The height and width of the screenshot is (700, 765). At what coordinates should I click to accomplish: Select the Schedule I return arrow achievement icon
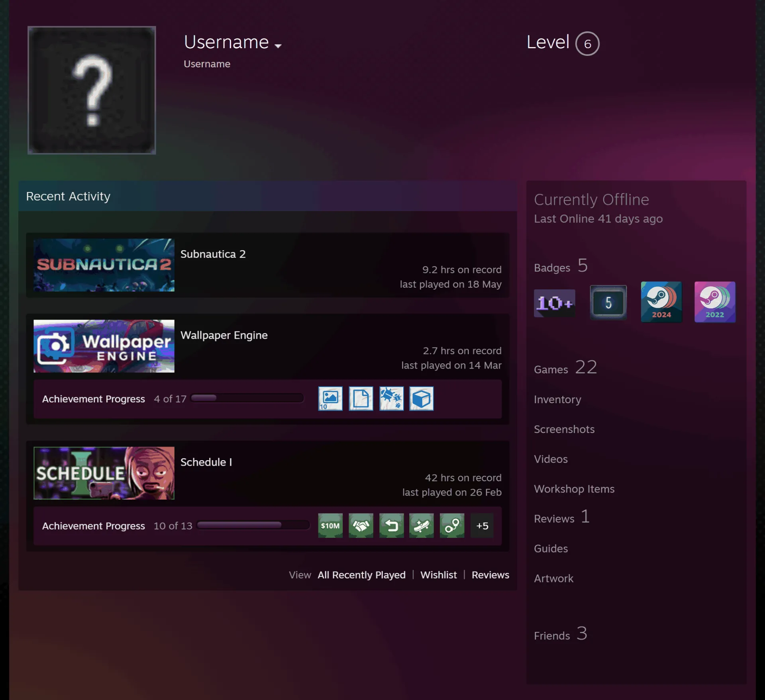click(391, 525)
